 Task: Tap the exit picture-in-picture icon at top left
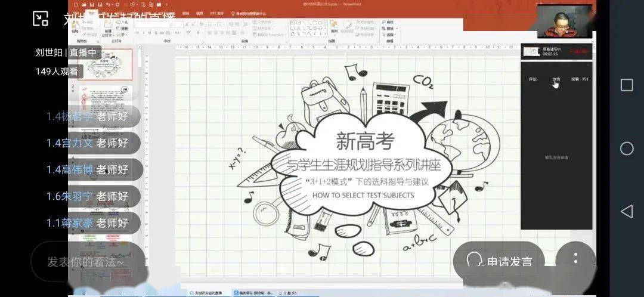(41, 18)
